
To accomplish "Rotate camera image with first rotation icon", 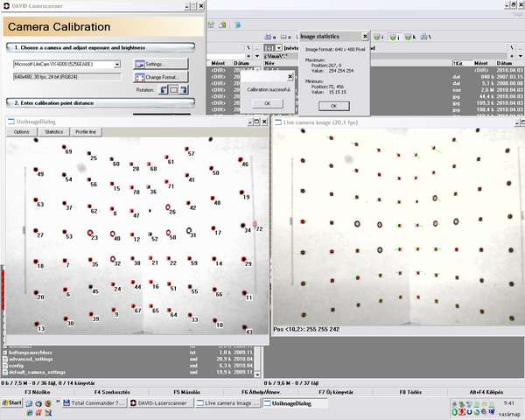I will [x=164, y=89].
